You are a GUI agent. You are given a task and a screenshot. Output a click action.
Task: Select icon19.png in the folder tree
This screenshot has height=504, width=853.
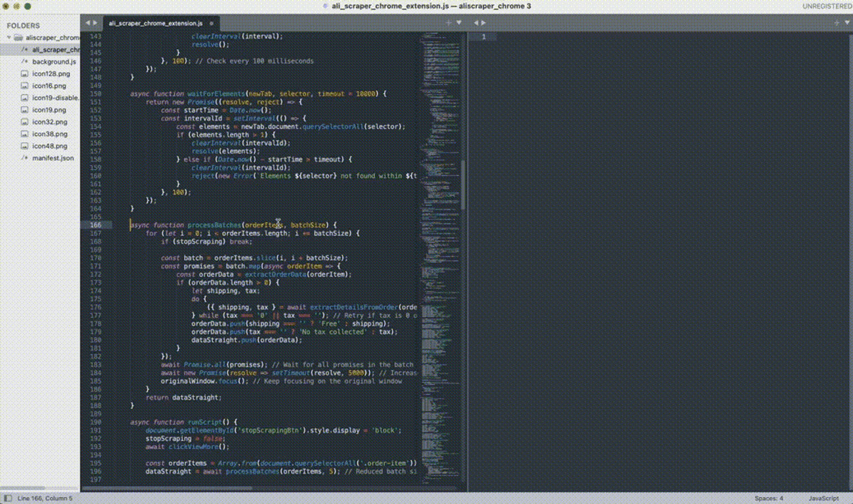[x=49, y=110]
